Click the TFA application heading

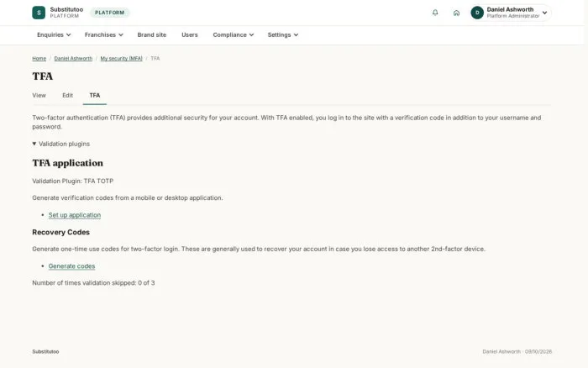[x=67, y=163]
